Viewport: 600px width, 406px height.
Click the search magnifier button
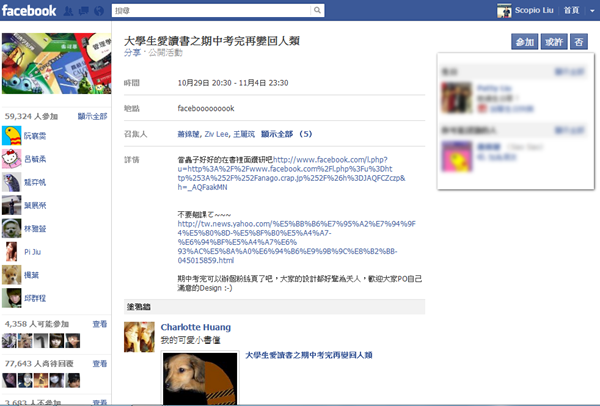(x=317, y=10)
